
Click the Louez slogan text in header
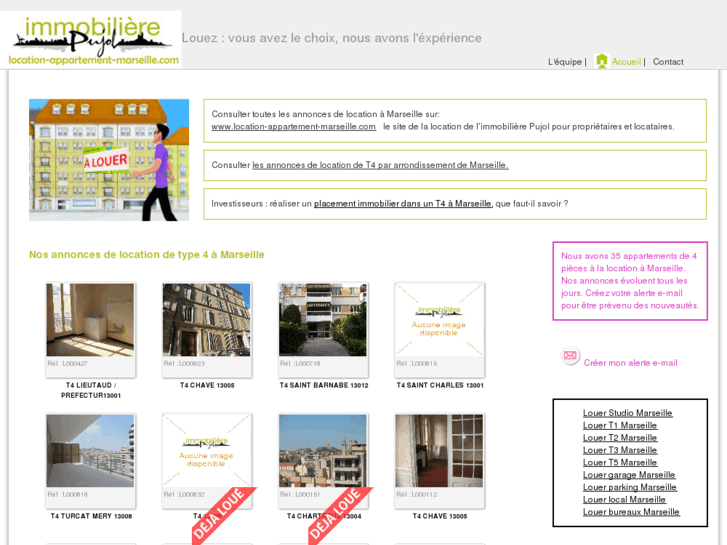click(x=332, y=38)
